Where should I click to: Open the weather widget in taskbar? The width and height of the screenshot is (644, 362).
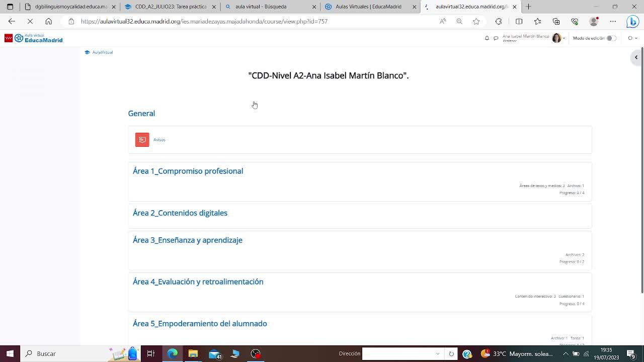pyautogui.click(x=517, y=353)
